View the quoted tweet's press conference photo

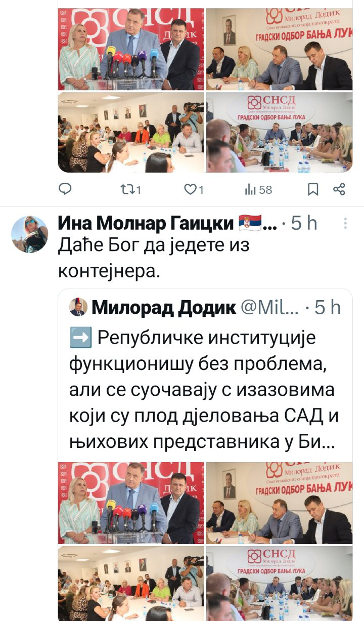tap(131, 503)
